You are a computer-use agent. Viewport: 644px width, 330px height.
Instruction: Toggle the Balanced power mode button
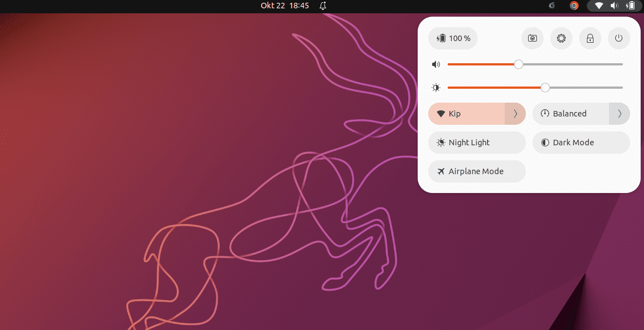pos(570,114)
